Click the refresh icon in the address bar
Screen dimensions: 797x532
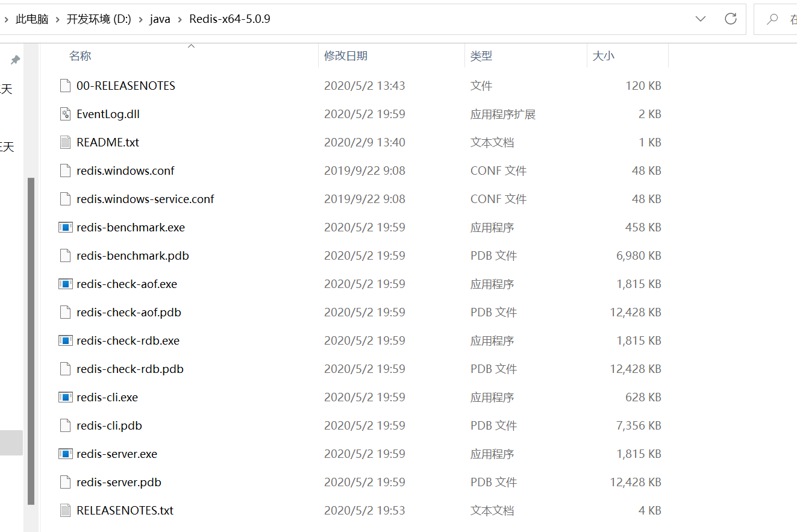(730, 19)
